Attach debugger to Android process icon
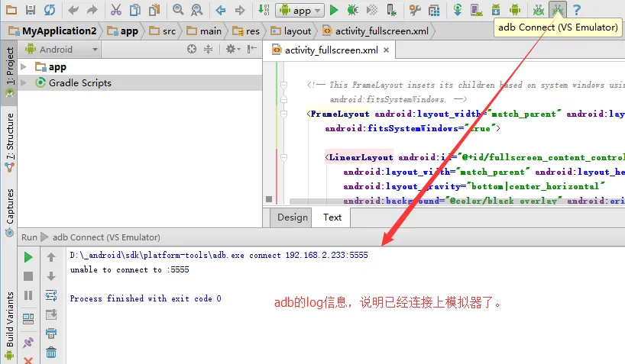 391,10
